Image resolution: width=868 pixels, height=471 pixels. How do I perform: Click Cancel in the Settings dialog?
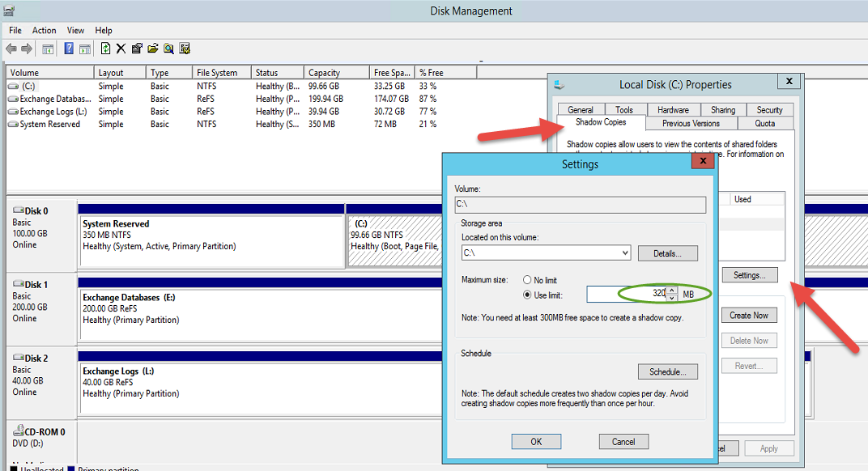[x=623, y=442]
